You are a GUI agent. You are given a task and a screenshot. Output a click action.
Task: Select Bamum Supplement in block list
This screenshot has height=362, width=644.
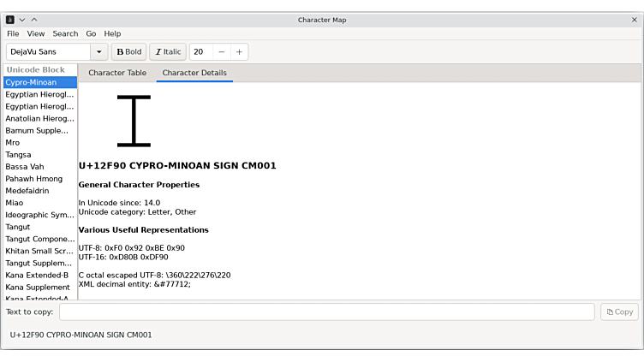(38, 131)
